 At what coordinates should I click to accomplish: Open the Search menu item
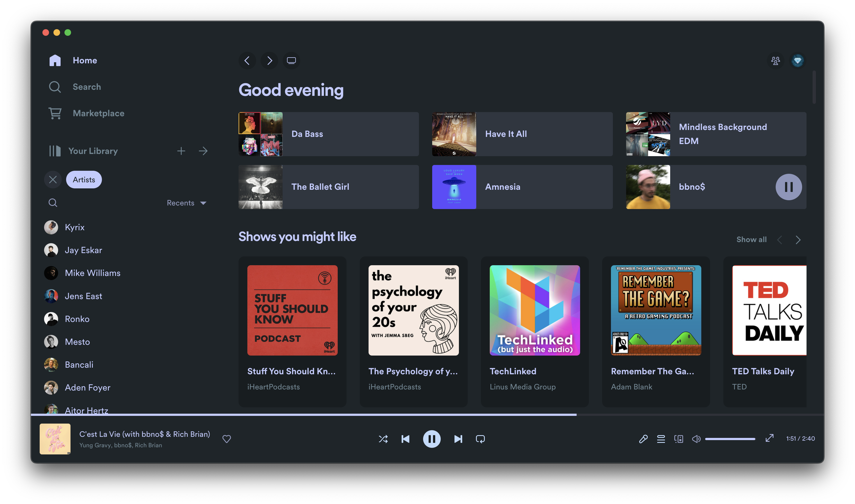point(86,87)
